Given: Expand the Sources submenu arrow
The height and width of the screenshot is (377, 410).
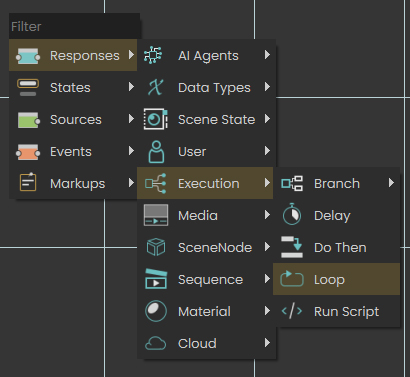Looking at the screenshot, I should (x=131, y=119).
